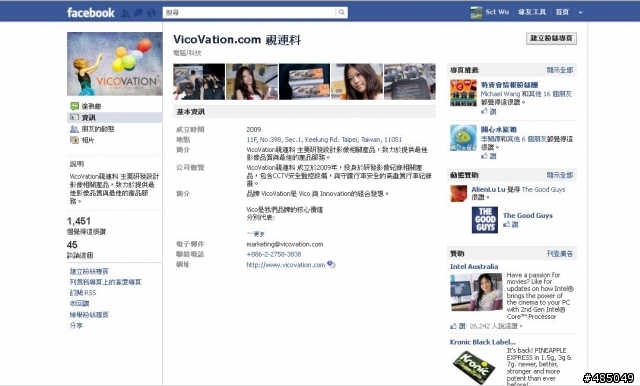Click the last sidebar link 'share'

(76, 325)
